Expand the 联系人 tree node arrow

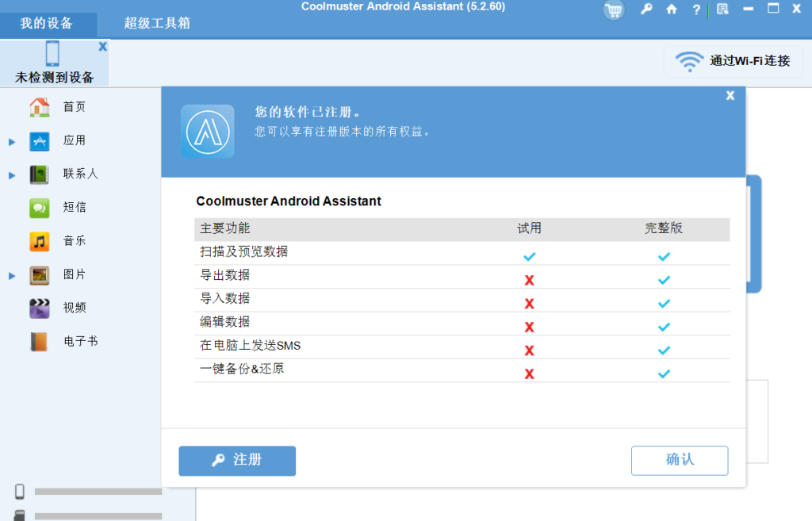[x=12, y=175]
